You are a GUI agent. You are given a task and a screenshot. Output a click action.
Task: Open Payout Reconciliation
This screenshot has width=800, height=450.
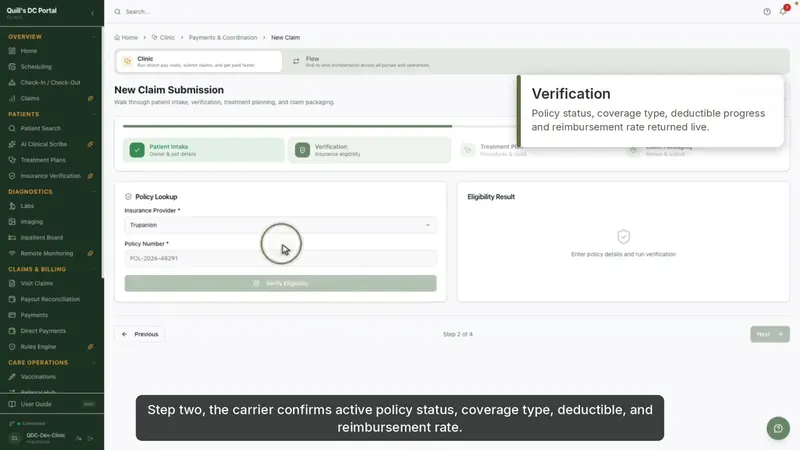point(50,299)
